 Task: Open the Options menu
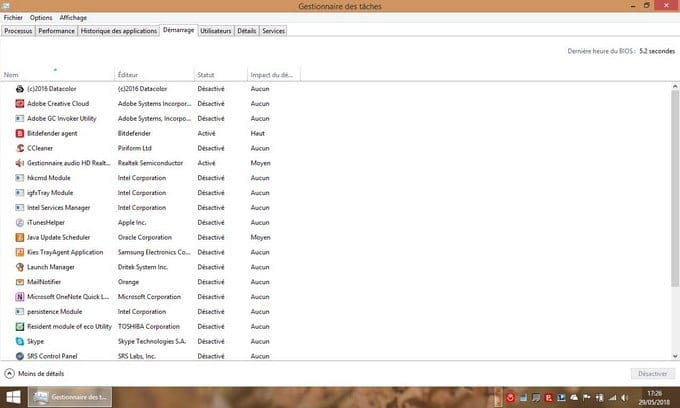[x=41, y=18]
